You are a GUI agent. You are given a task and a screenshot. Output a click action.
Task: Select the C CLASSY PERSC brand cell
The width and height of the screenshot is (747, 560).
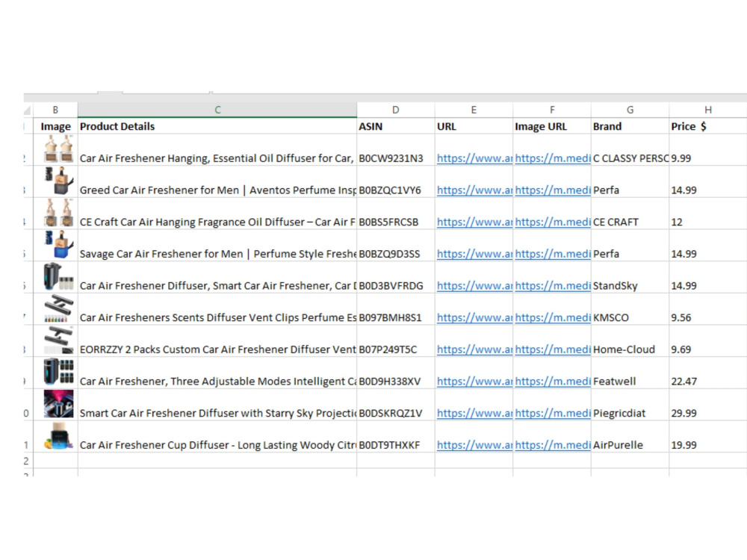(x=630, y=150)
